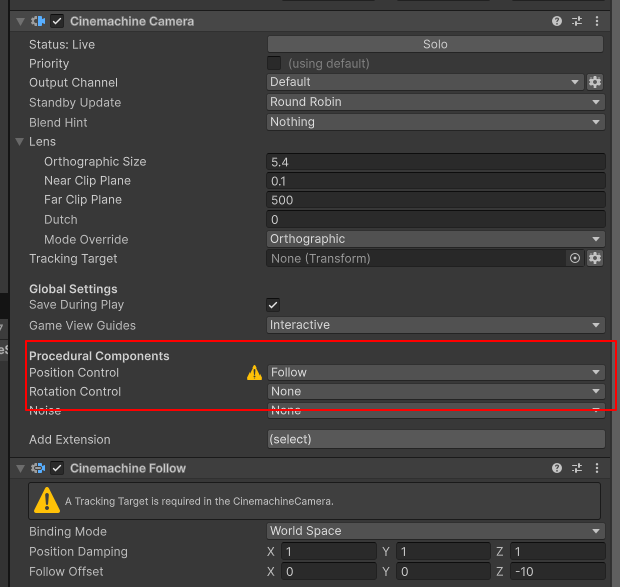The width and height of the screenshot is (620, 587).
Task: Click the Status: Live label
Action: tap(62, 45)
